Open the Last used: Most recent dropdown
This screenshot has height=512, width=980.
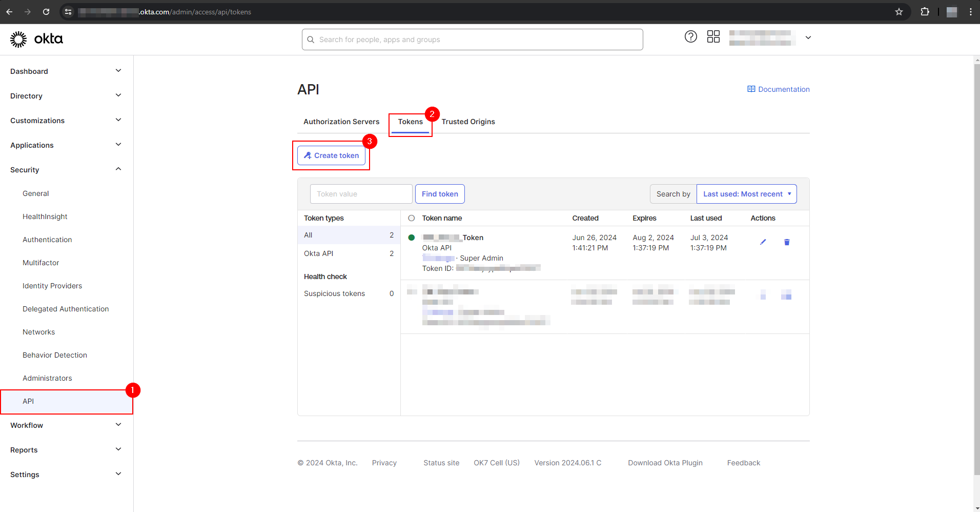pyautogui.click(x=746, y=194)
